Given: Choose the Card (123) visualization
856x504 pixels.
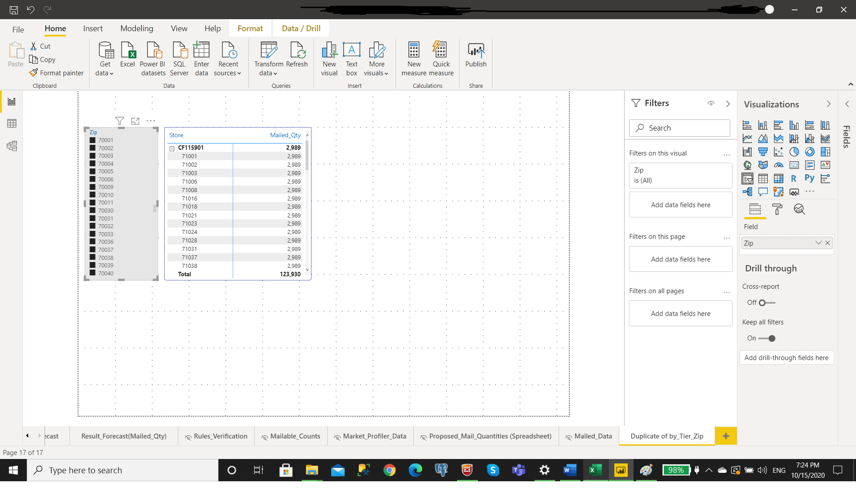Looking at the screenshot, I should coord(794,165).
